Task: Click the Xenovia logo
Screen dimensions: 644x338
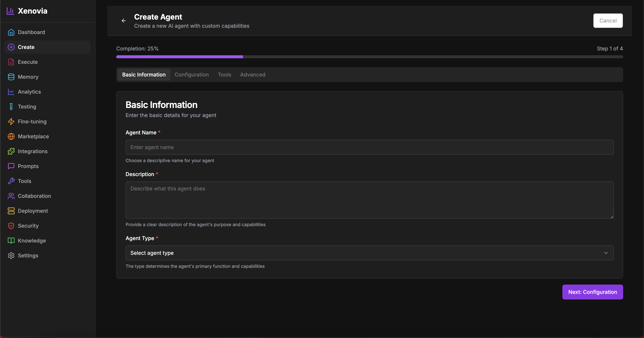Action: [x=27, y=11]
